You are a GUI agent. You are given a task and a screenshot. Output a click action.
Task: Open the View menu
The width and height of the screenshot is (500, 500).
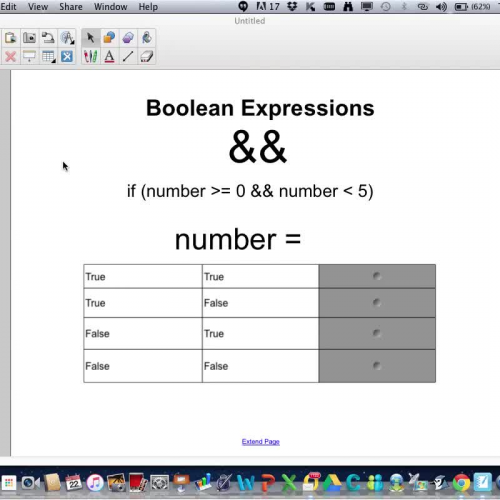coord(38,7)
